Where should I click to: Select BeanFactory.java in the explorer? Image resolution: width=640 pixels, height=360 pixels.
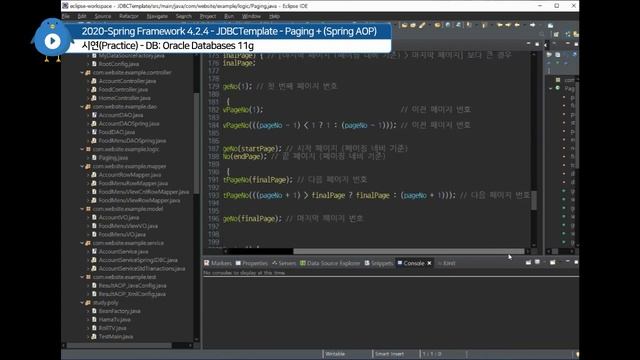tap(120, 311)
